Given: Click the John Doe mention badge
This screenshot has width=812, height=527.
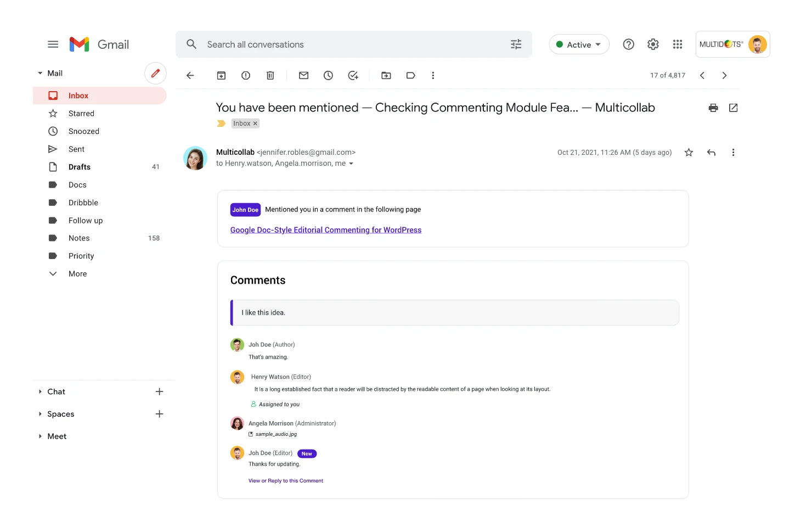Looking at the screenshot, I should coord(245,210).
